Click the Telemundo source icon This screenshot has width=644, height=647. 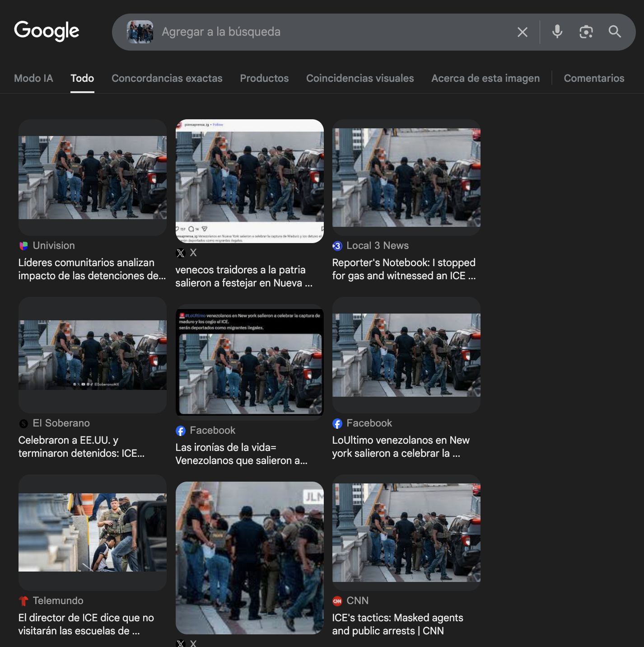23,601
